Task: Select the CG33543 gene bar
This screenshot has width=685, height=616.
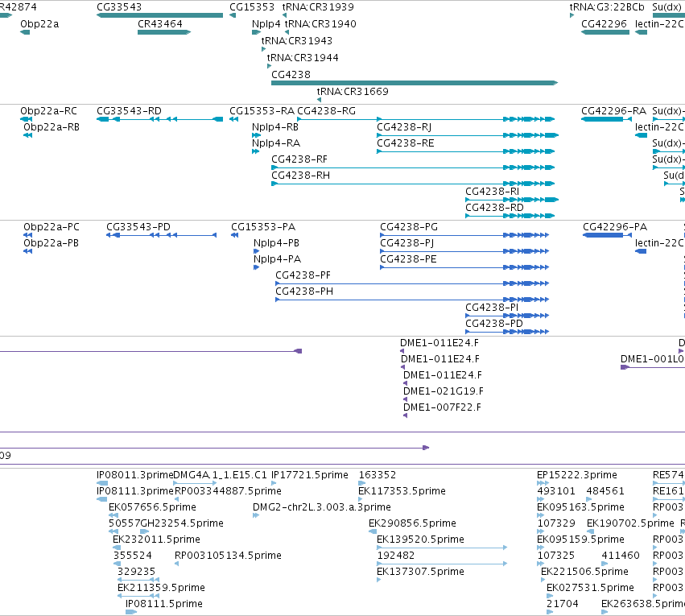Action: pyautogui.click(x=159, y=15)
